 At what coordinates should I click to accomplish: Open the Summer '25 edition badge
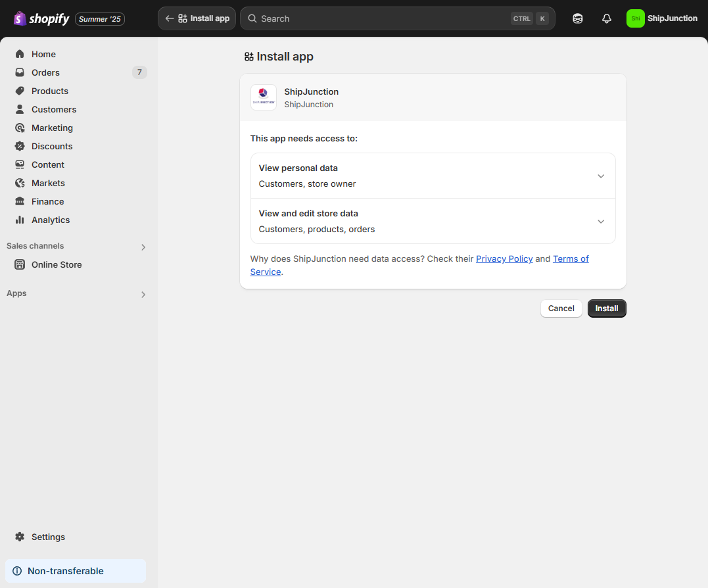pyautogui.click(x=100, y=19)
